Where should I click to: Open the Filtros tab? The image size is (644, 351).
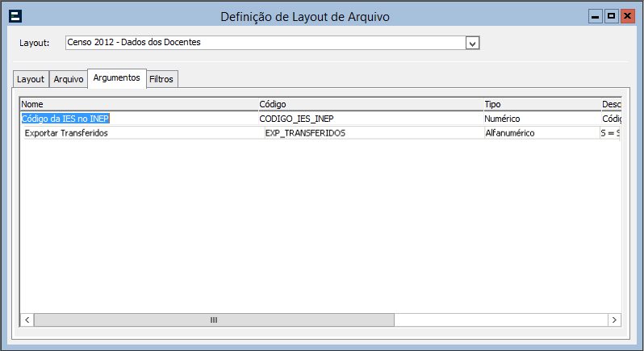click(162, 79)
